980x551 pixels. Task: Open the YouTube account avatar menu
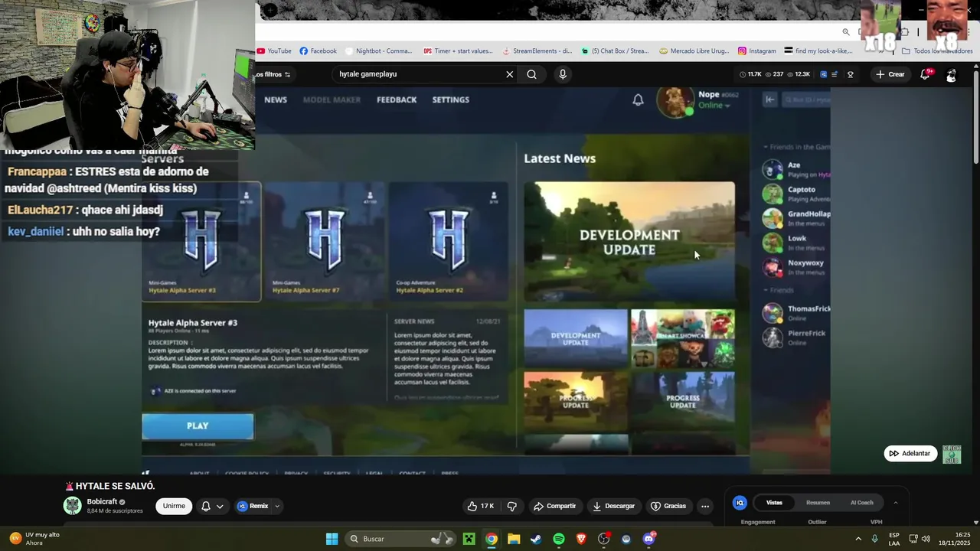951,75
